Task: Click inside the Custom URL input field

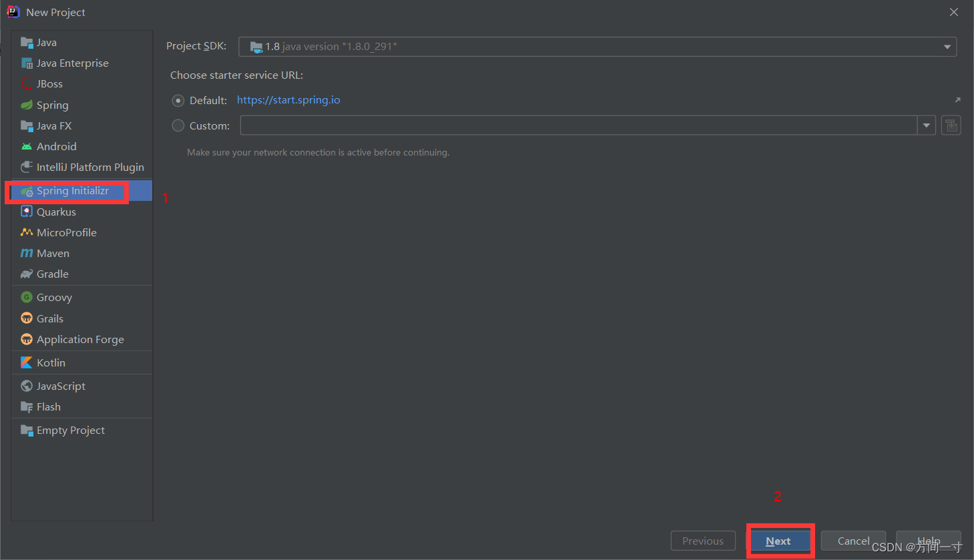Action: pyautogui.click(x=579, y=125)
